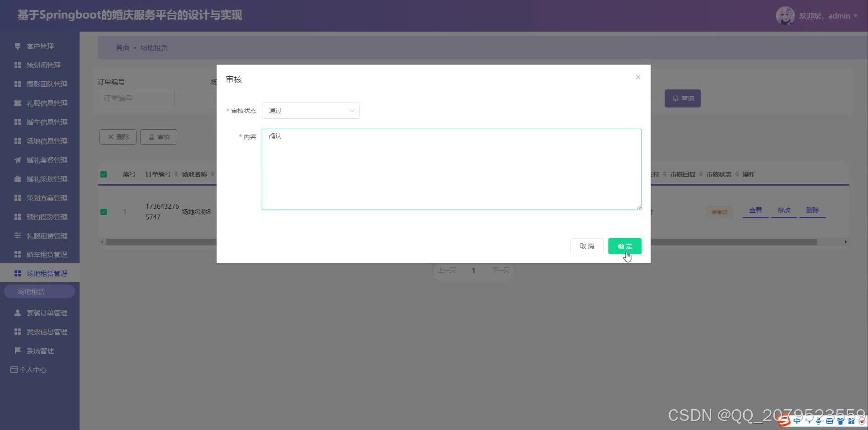Click inside the 订单编号 input field

coord(136,98)
